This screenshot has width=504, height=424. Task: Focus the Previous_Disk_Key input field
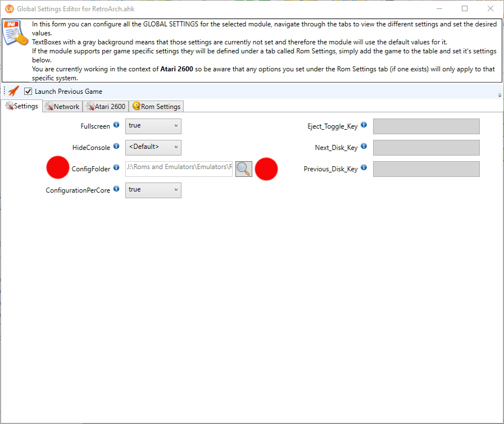[x=426, y=169]
